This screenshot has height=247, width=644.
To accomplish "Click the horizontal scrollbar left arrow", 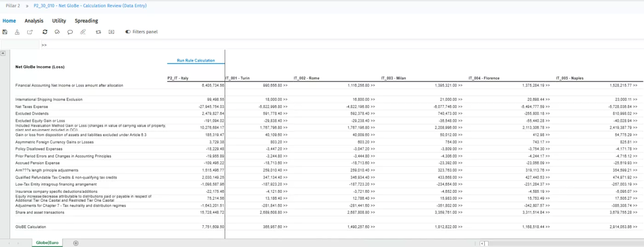I will click(482, 243).
